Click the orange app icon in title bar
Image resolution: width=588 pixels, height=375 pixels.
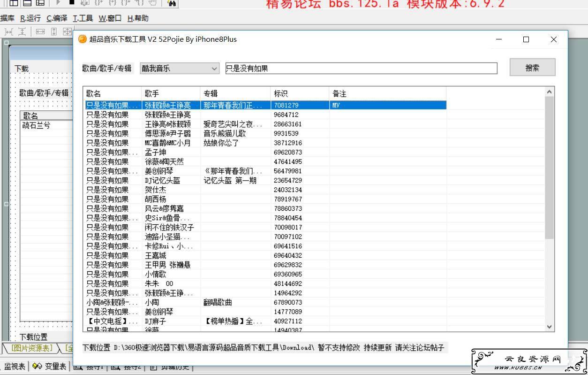(83, 39)
